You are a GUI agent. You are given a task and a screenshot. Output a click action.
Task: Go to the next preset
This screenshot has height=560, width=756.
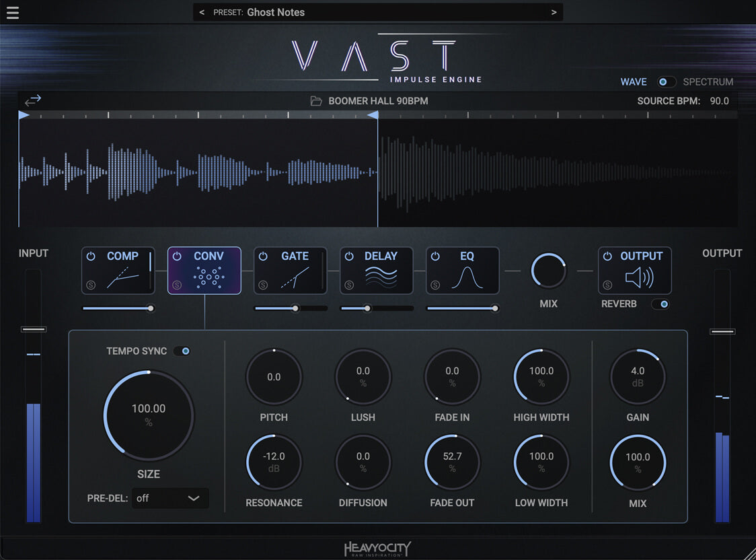(x=554, y=12)
